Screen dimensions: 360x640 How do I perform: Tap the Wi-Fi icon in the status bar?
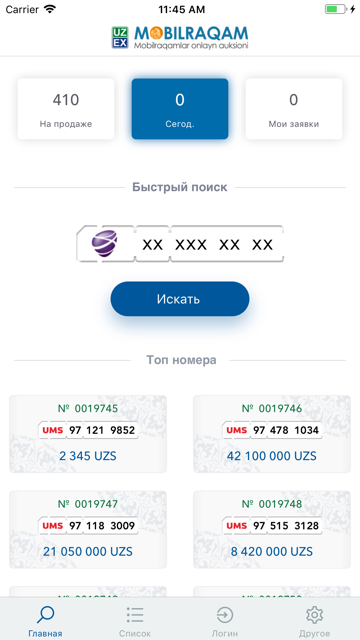50,9
